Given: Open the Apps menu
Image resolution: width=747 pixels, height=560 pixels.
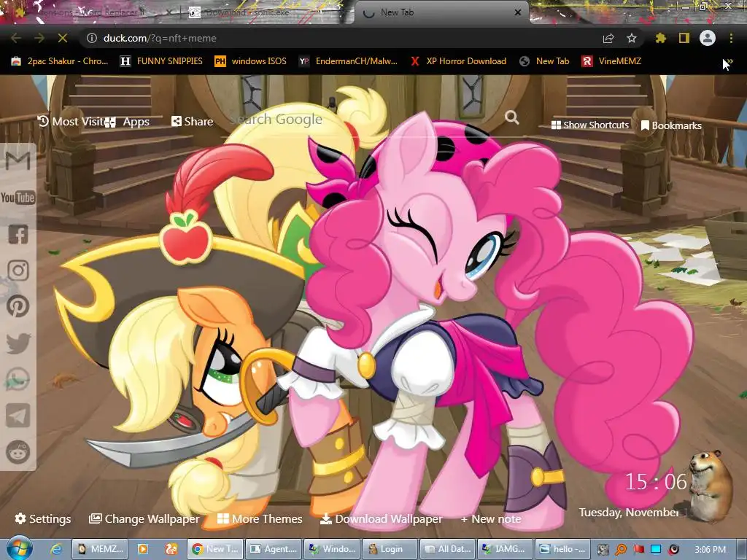Looking at the screenshot, I should (127, 122).
